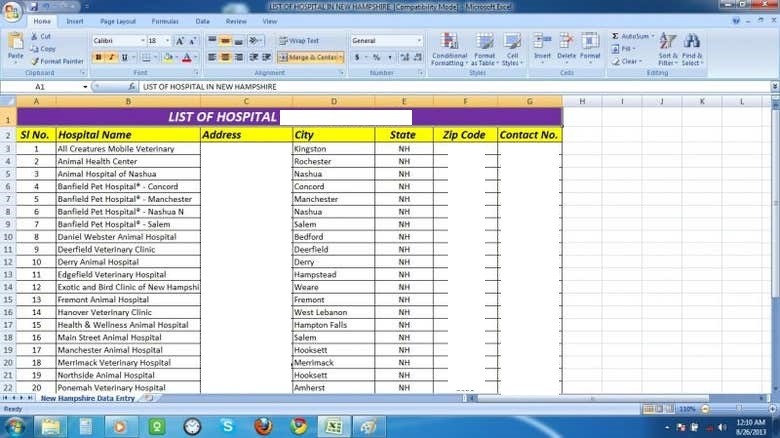The height and width of the screenshot is (438, 780).
Task: Toggle Bold formatting
Action: coord(98,58)
